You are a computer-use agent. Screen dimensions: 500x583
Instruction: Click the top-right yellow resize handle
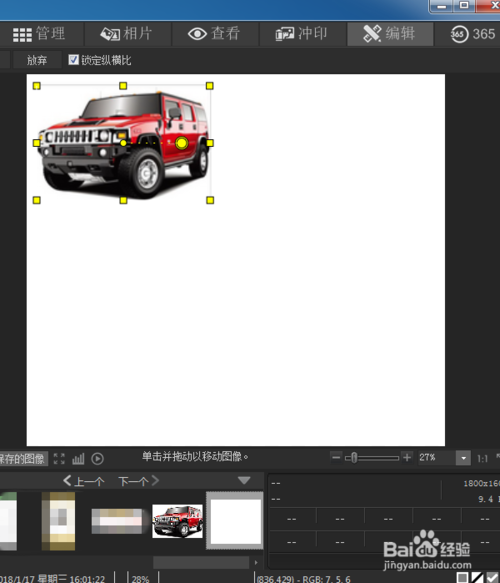click(x=210, y=86)
